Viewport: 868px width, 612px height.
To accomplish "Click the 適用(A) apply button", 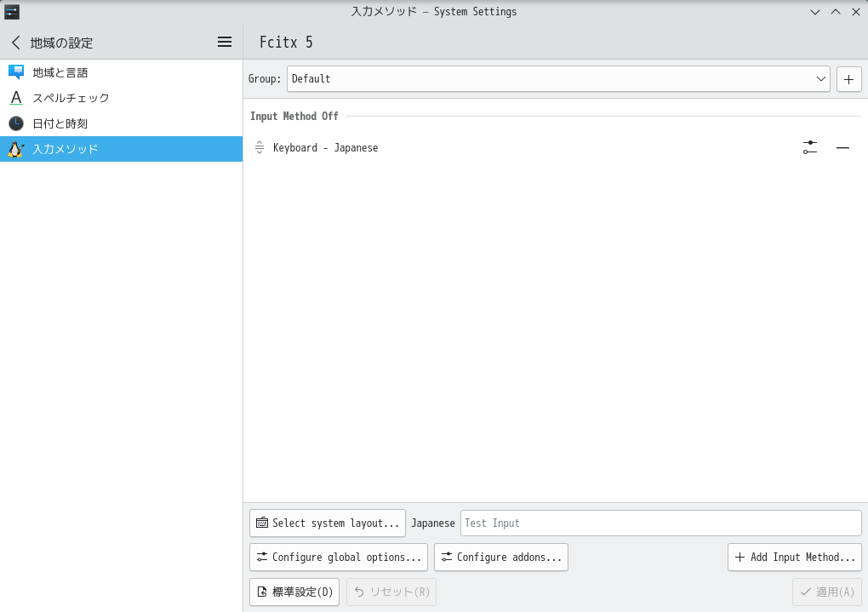I will click(827, 592).
